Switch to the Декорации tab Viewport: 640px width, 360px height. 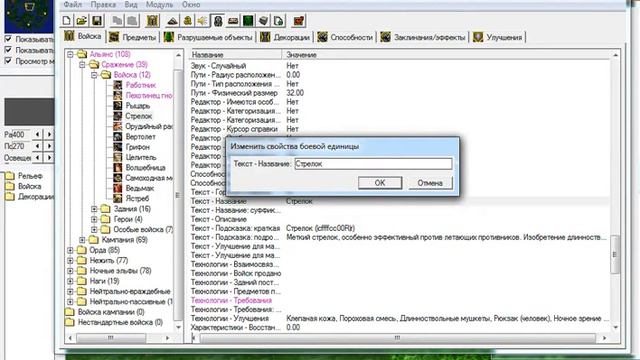click(x=285, y=37)
